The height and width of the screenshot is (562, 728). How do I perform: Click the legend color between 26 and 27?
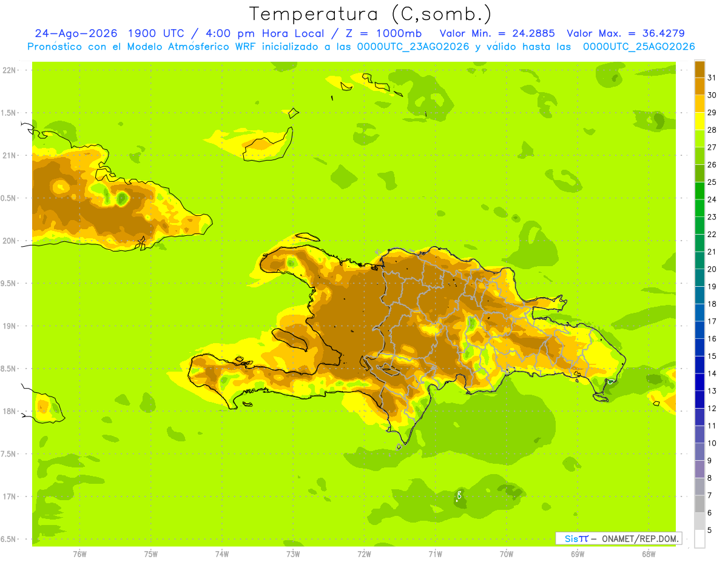[699, 156]
